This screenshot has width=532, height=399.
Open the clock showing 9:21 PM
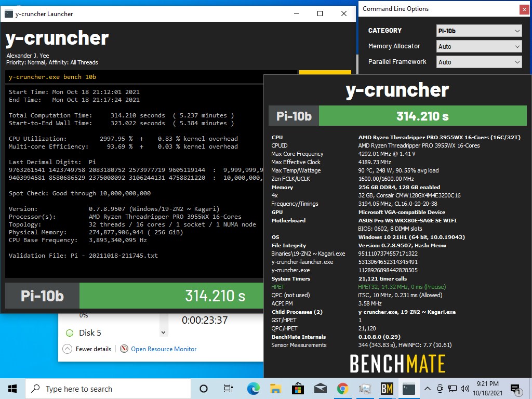click(487, 389)
